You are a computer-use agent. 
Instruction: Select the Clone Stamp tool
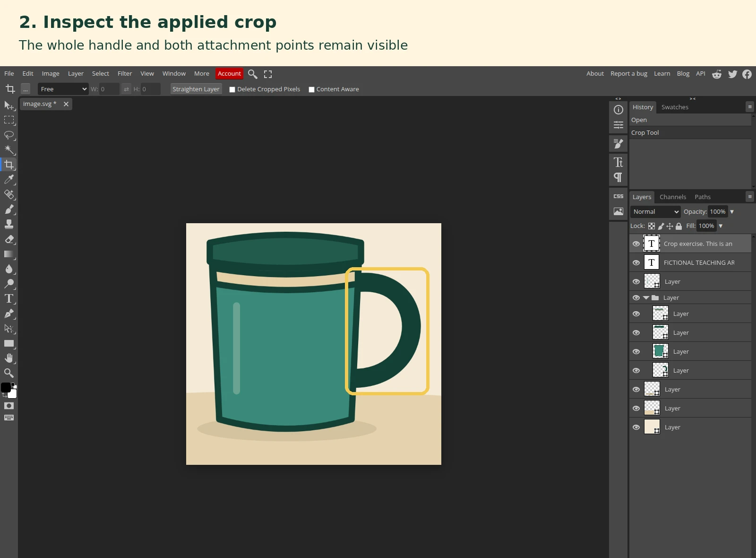pos(9,224)
